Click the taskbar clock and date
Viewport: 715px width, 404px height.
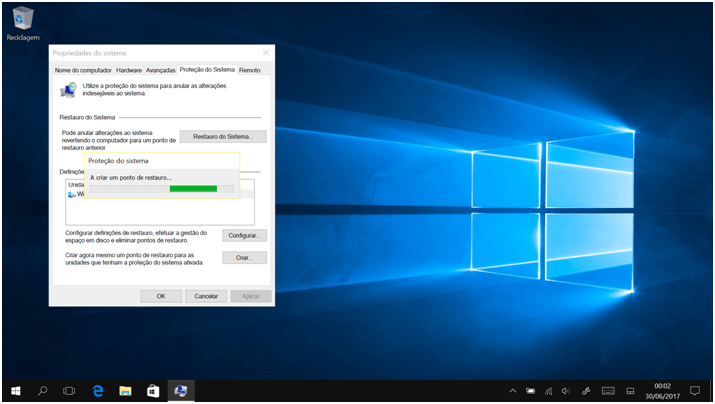point(661,390)
